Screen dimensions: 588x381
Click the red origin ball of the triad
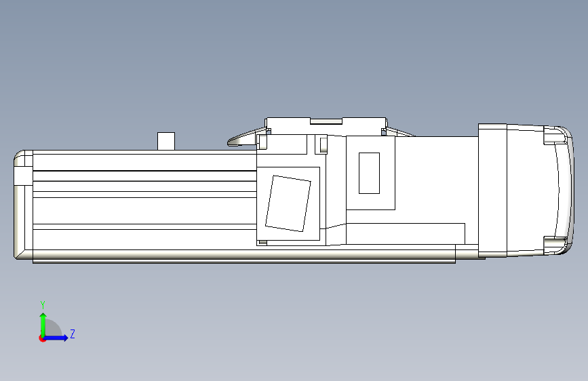pos(42,338)
